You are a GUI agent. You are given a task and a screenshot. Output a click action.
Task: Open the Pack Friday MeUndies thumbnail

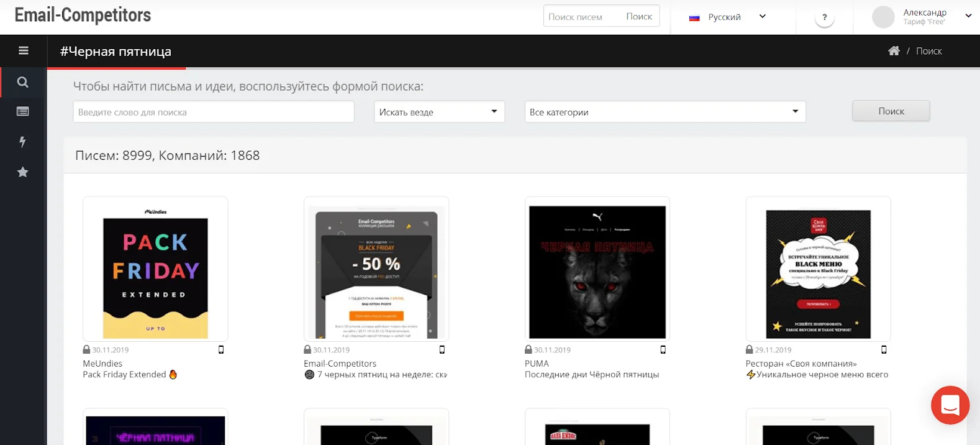[155, 269]
